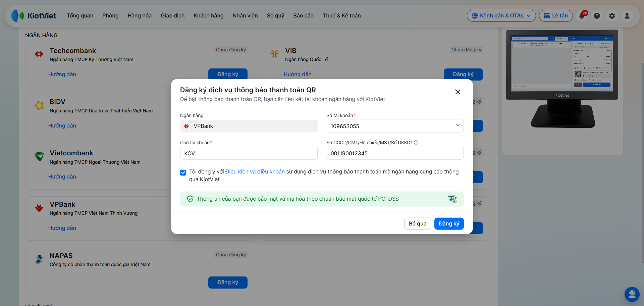Click the BIDV logo icon
The width and height of the screenshot is (644, 306).
tap(39, 105)
